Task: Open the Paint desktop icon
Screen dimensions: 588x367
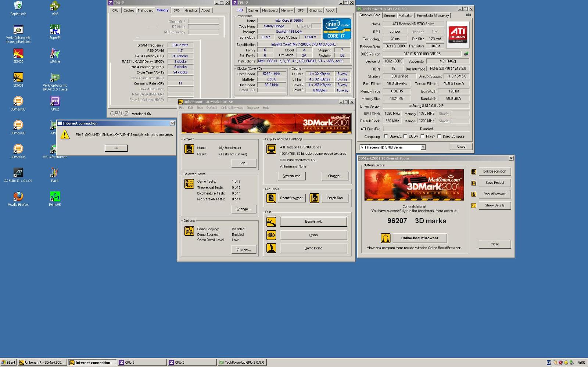Action: coord(55,173)
